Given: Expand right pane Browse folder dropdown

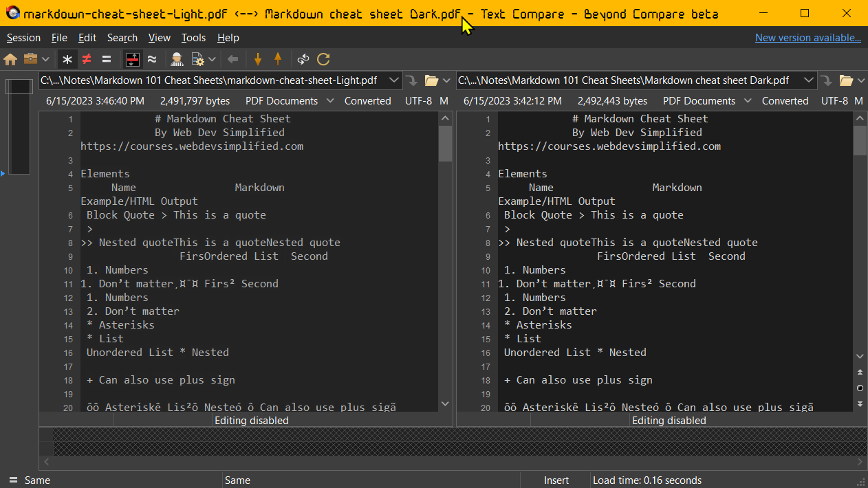Looking at the screenshot, I should click(x=861, y=80).
